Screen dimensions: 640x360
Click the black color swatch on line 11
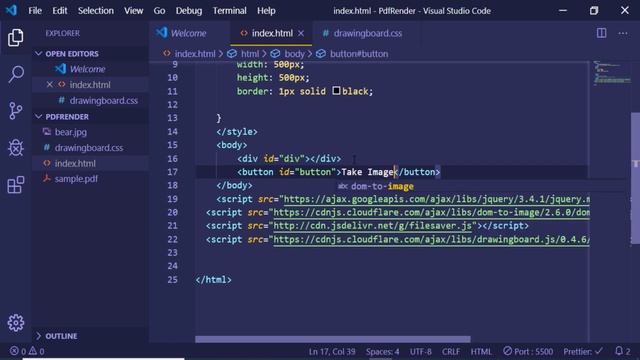[336, 91]
